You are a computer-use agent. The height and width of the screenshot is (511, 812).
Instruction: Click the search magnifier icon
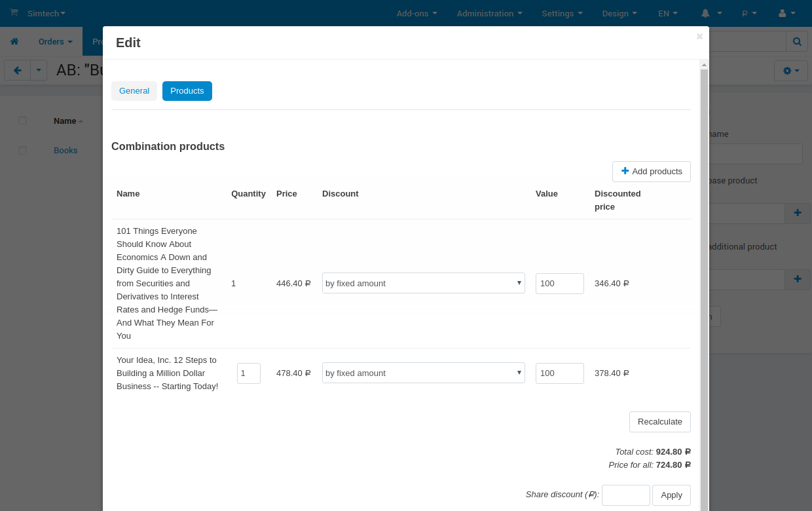pyautogui.click(x=797, y=41)
